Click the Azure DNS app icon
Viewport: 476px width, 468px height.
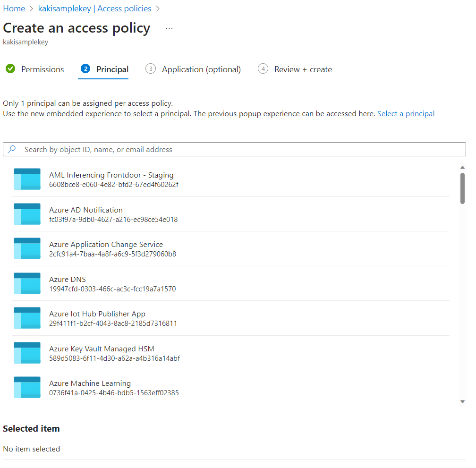(x=27, y=283)
